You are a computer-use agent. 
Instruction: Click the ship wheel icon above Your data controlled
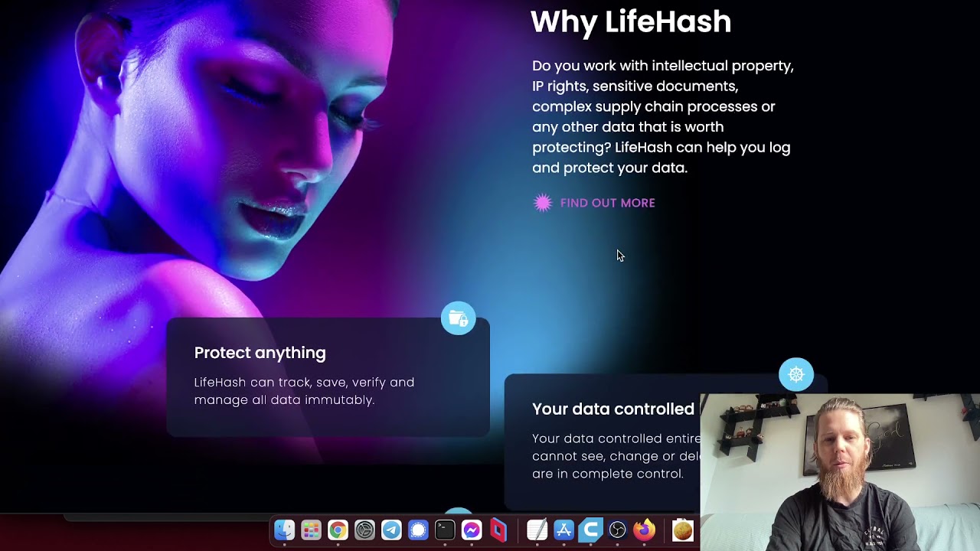[796, 374]
